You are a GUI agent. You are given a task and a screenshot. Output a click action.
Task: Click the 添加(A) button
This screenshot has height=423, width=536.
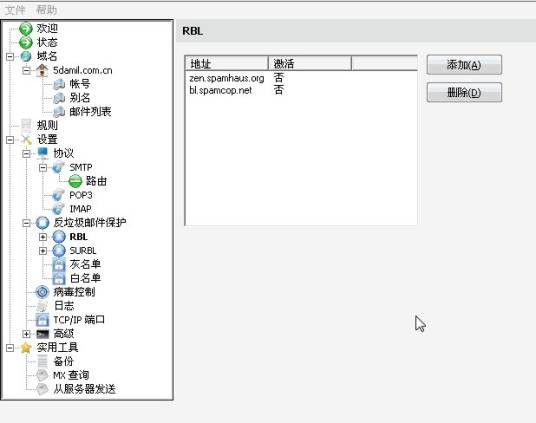464,65
